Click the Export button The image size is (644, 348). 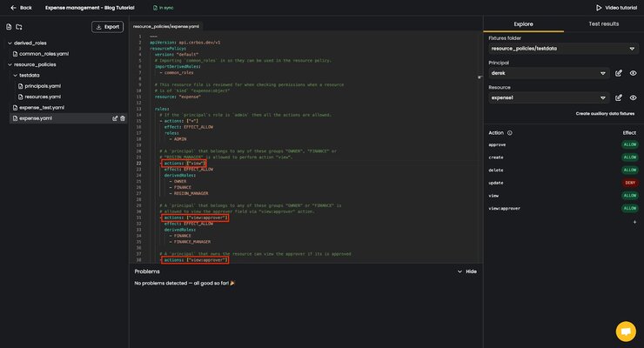point(107,27)
